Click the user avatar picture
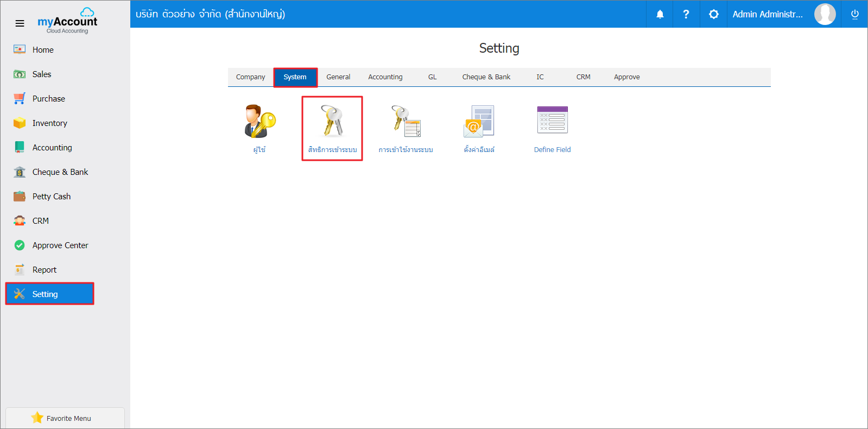The width and height of the screenshot is (868, 429). pyautogui.click(x=825, y=14)
